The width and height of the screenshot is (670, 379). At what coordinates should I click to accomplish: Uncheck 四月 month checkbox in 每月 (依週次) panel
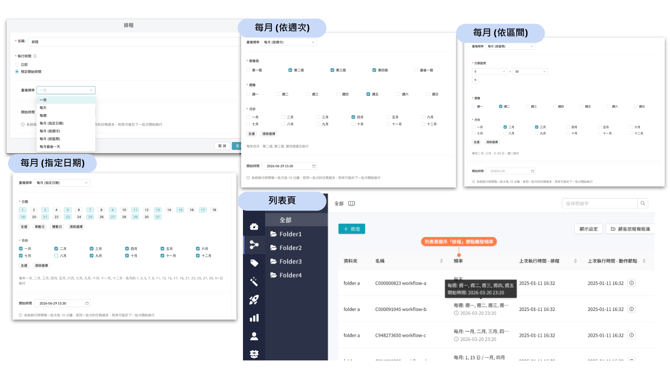click(x=353, y=117)
